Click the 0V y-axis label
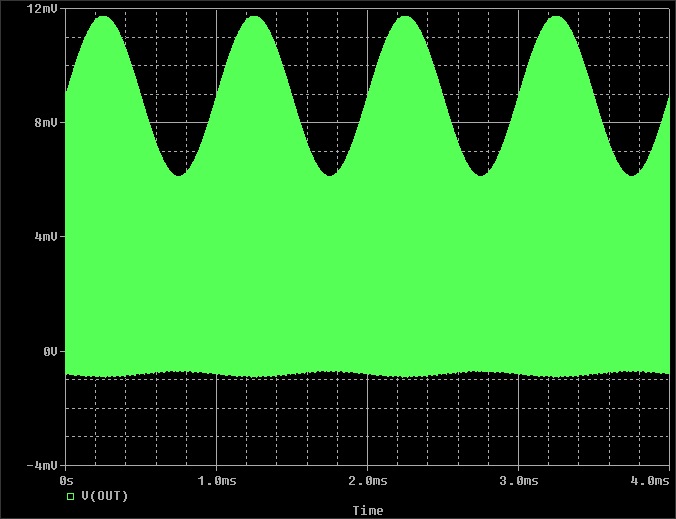 (50, 352)
